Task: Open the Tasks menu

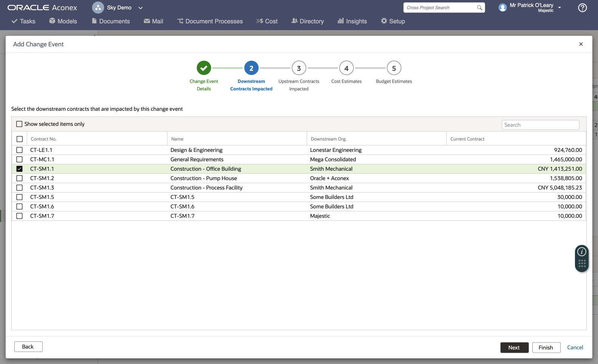Action: coord(23,21)
